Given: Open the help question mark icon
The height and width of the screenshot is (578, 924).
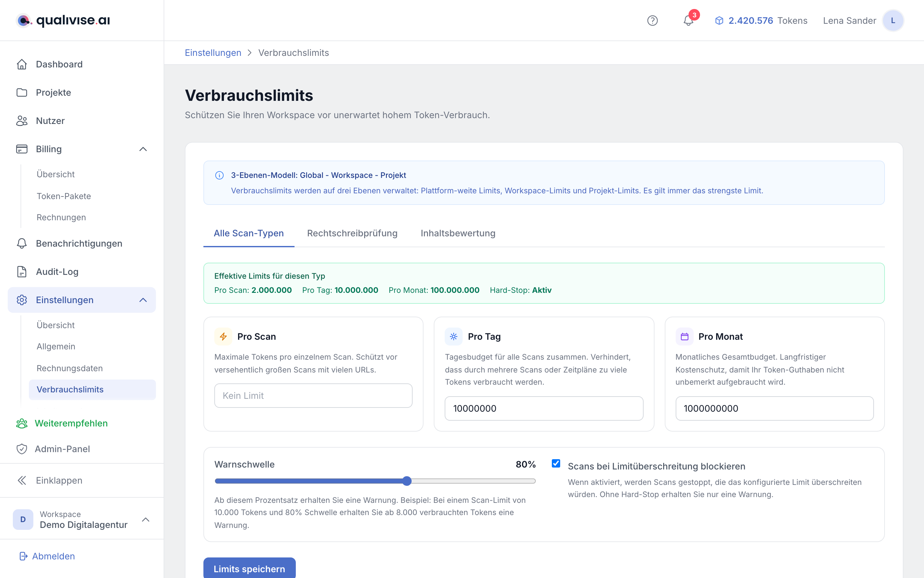Looking at the screenshot, I should tap(652, 21).
